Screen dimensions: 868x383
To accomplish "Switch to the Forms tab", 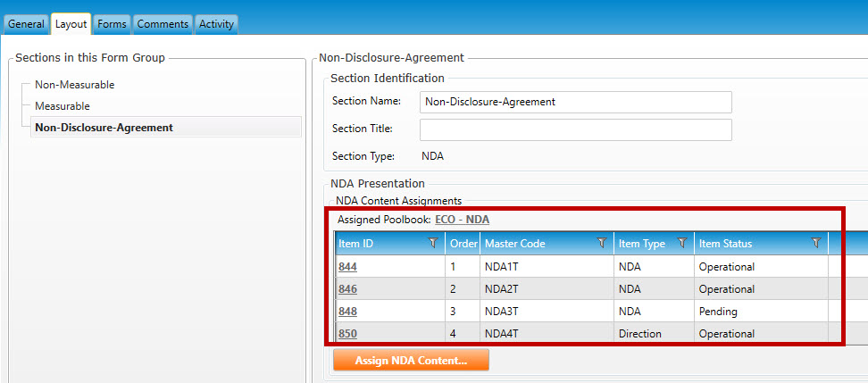I will [112, 24].
